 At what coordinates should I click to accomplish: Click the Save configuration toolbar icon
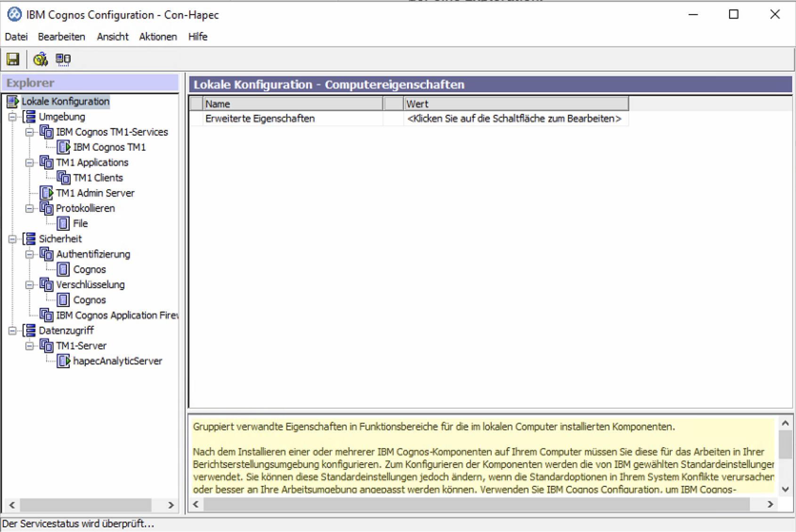tap(13, 59)
